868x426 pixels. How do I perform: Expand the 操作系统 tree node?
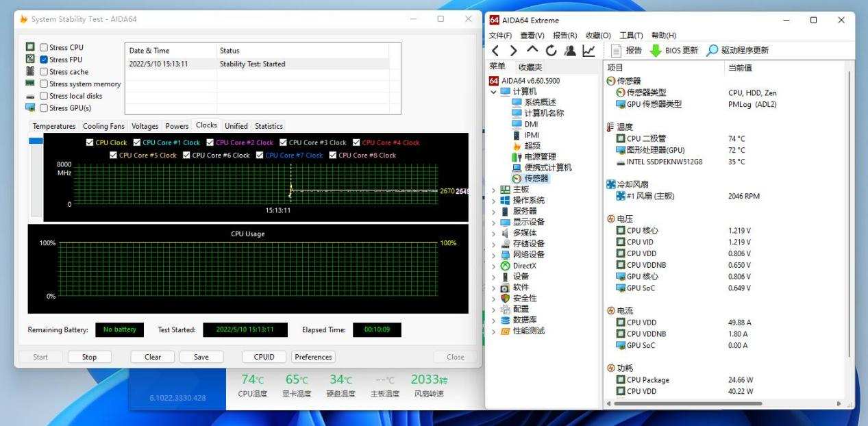click(x=493, y=201)
